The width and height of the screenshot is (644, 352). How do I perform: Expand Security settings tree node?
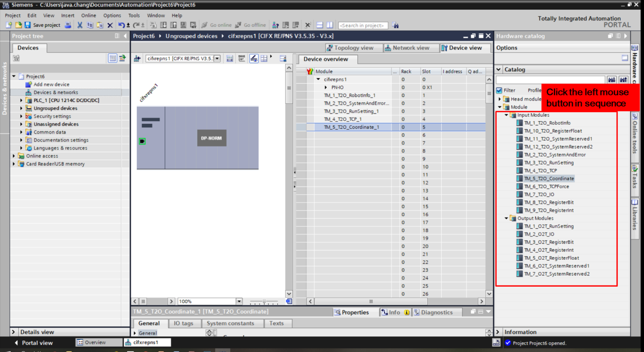coord(22,116)
